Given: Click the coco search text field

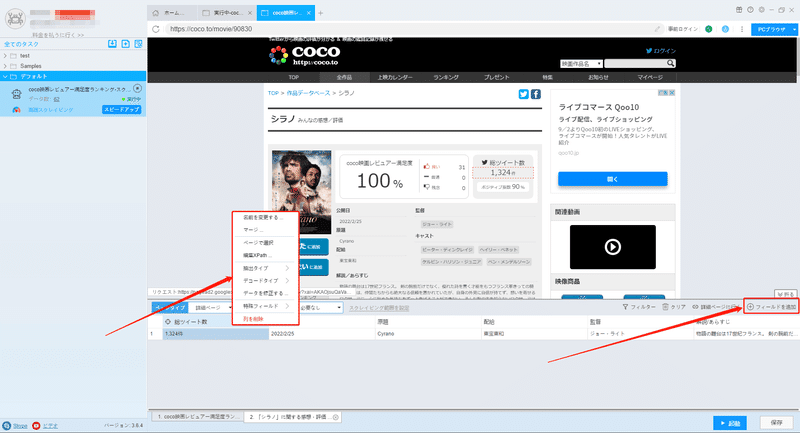Looking at the screenshot, I should pyautogui.click(x=635, y=64).
